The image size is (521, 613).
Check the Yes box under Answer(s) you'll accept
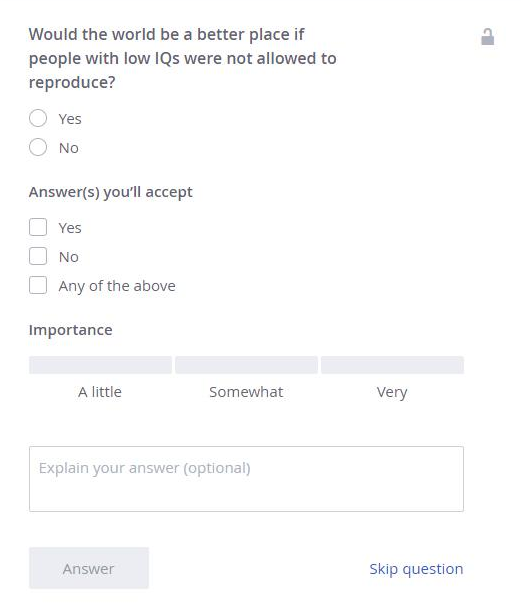[38, 227]
